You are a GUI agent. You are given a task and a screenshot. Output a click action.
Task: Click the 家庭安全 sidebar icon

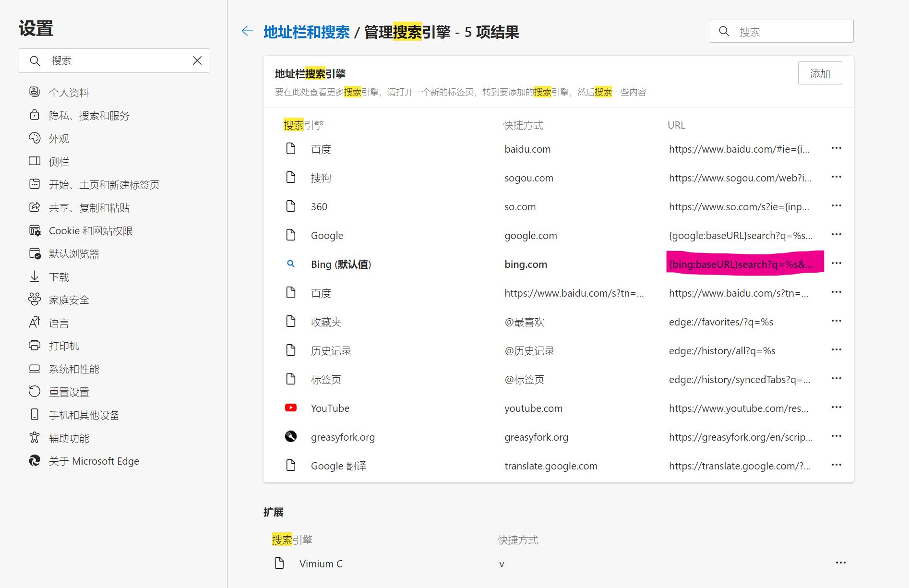(x=35, y=300)
